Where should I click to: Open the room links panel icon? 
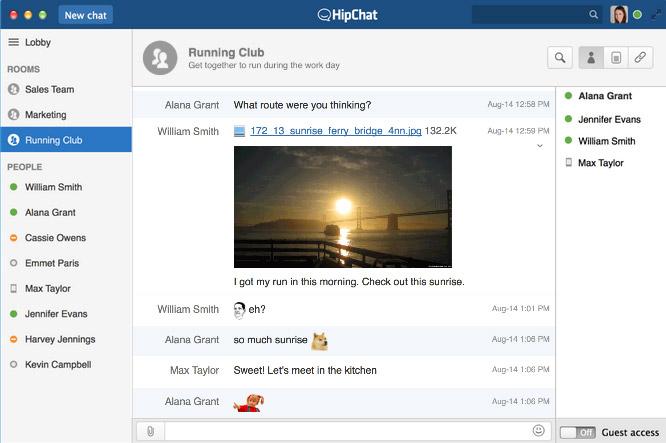tap(640, 58)
